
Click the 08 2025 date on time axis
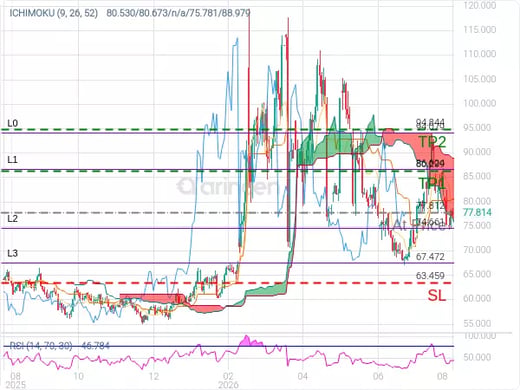pyautogui.click(x=16, y=381)
